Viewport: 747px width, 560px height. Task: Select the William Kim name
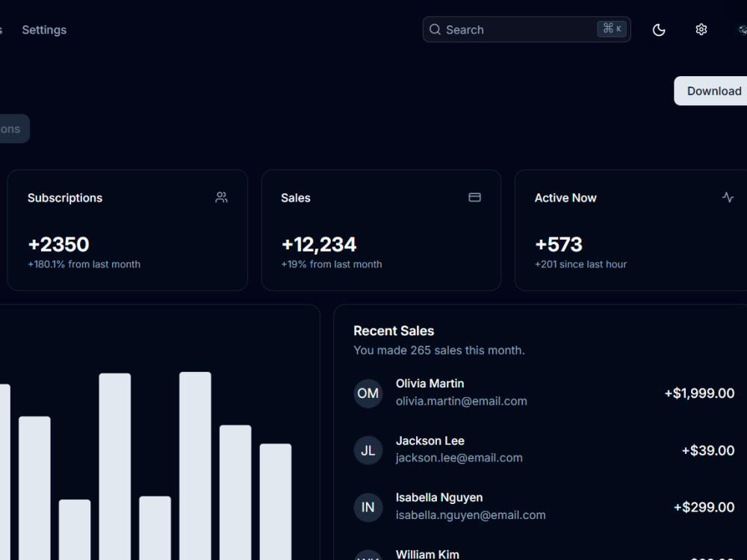pyautogui.click(x=427, y=554)
